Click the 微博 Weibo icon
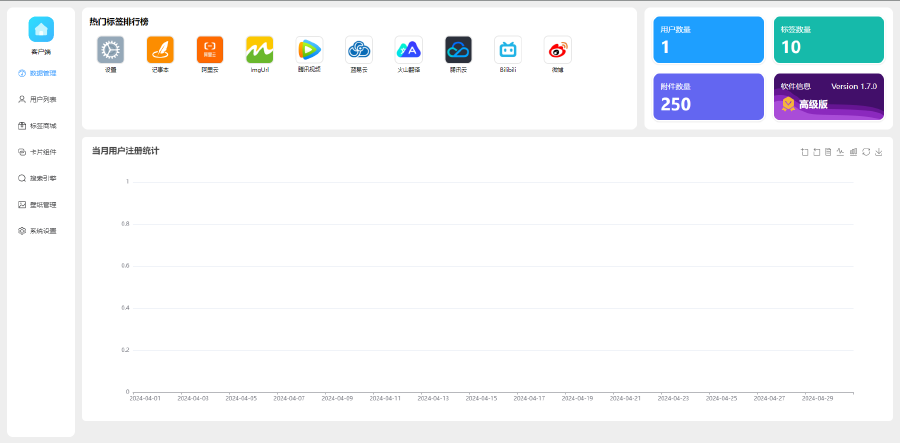 pos(557,49)
